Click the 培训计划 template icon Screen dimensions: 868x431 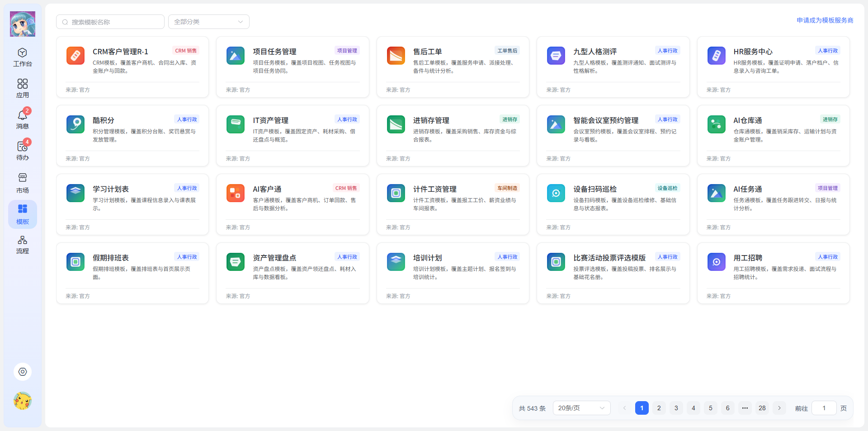click(396, 262)
